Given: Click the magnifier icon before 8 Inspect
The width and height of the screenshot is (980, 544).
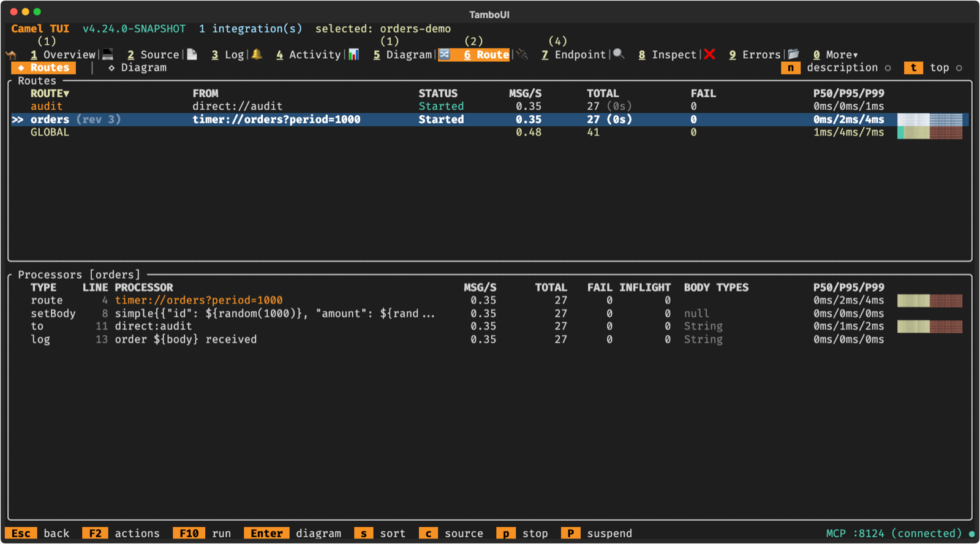Looking at the screenshot, I should pos(619,55).
